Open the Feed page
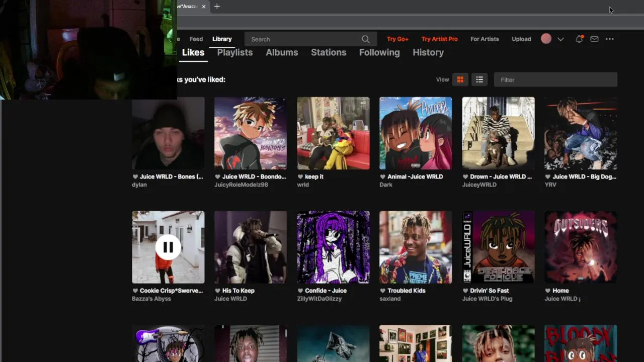This screenshot has width=644, height=362. [x=196, y=39]
